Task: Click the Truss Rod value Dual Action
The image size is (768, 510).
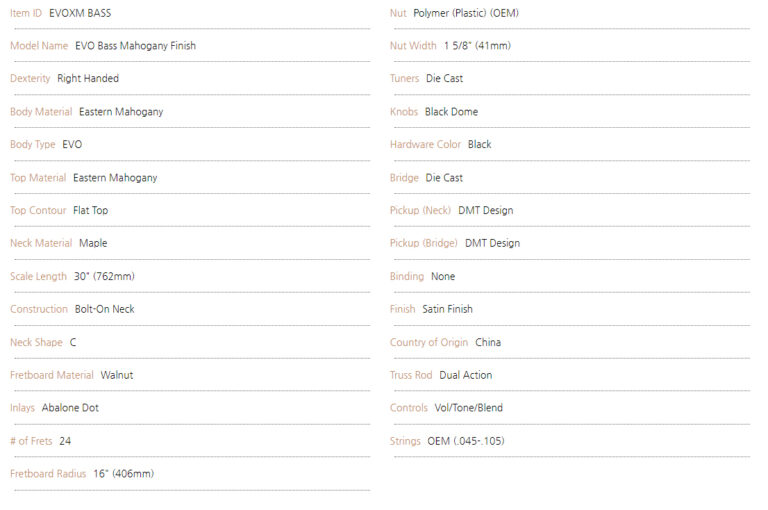Action: (x=465, y=376)
